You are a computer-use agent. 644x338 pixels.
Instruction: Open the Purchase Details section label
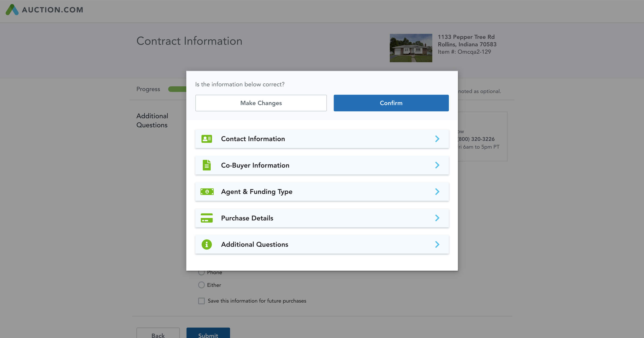pyautogui.click(x=247, y=218)
